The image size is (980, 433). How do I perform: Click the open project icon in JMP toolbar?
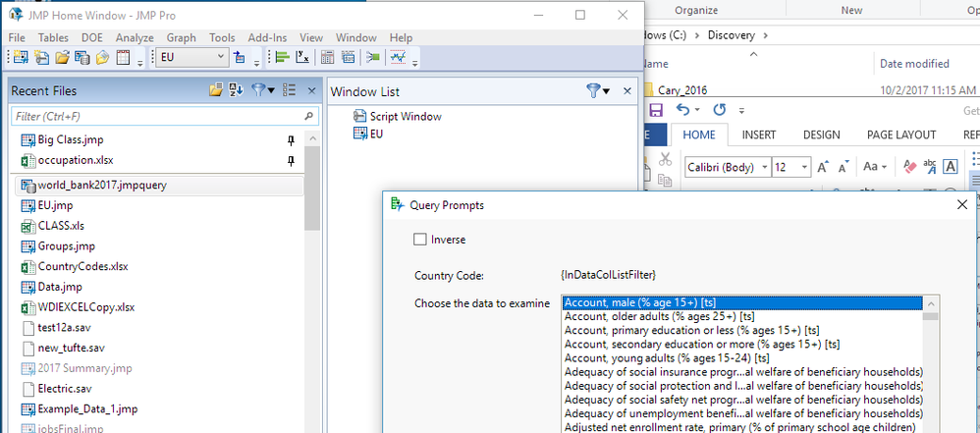click(x=102, y=58)
